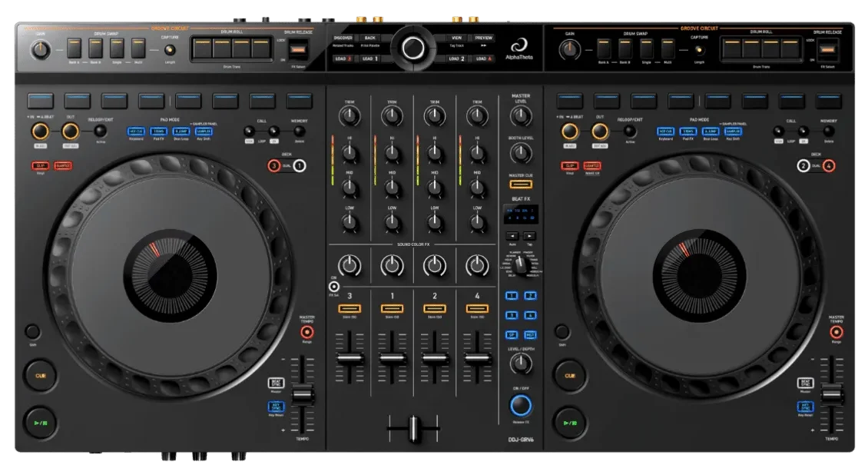Click the center browse rotary selector
The height and width of the screenshot is (462, 868).
(412, 47)
